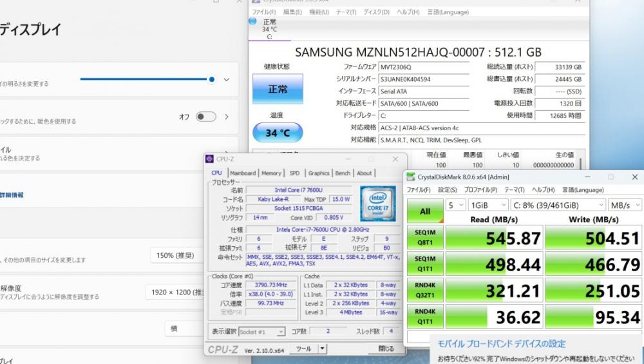This screenshot has height=364, width=644.
Task: Minimize the CrystalDiskMark window
Action: pyautogui.click(x=588, y=177)
